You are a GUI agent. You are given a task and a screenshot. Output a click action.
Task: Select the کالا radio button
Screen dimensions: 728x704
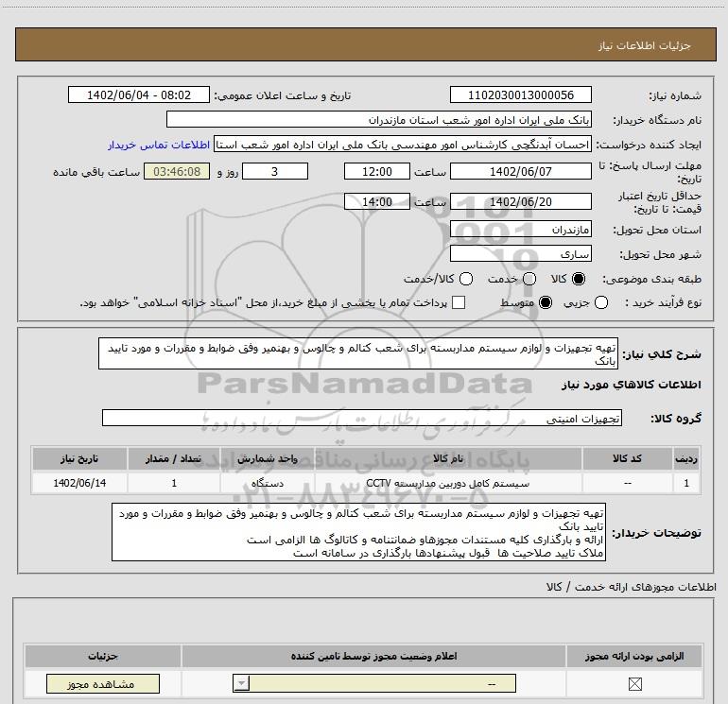pos(579,279)
